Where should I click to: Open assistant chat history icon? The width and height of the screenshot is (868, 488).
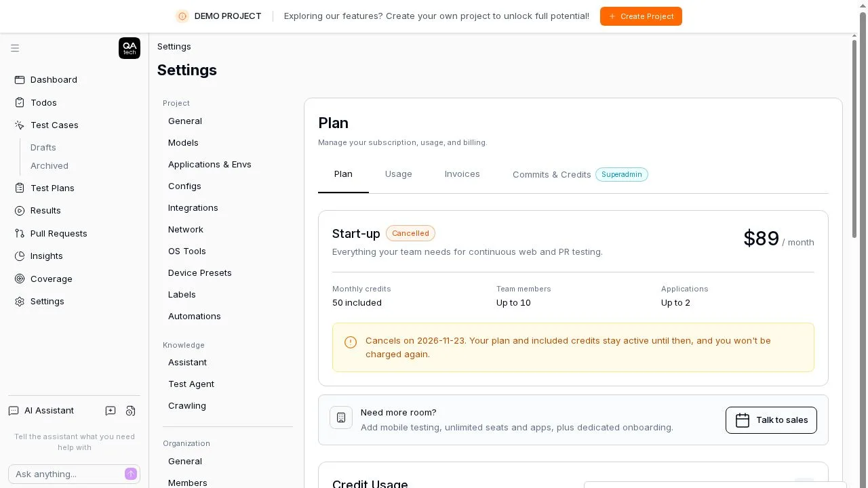pos(131,411)
